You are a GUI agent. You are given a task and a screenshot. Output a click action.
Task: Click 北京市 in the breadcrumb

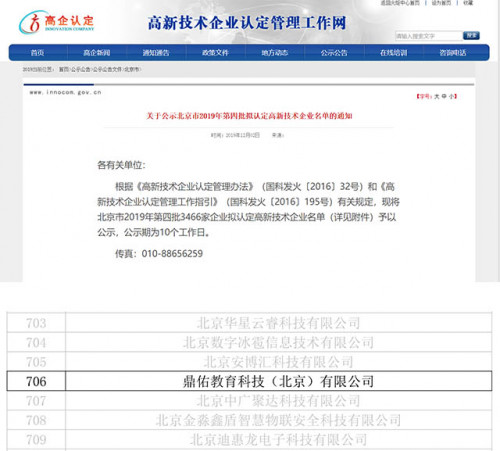coord(131,69)
